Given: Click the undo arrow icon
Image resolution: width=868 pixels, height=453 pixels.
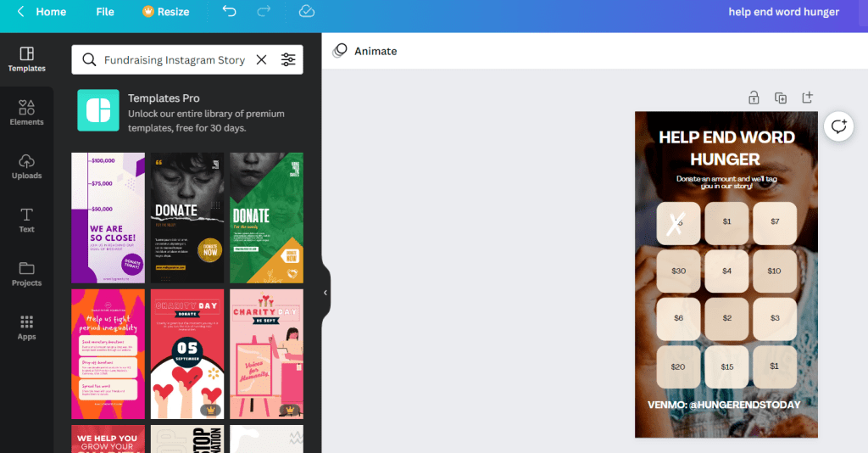Looking at the screenshot, I should tap(230, 12).
